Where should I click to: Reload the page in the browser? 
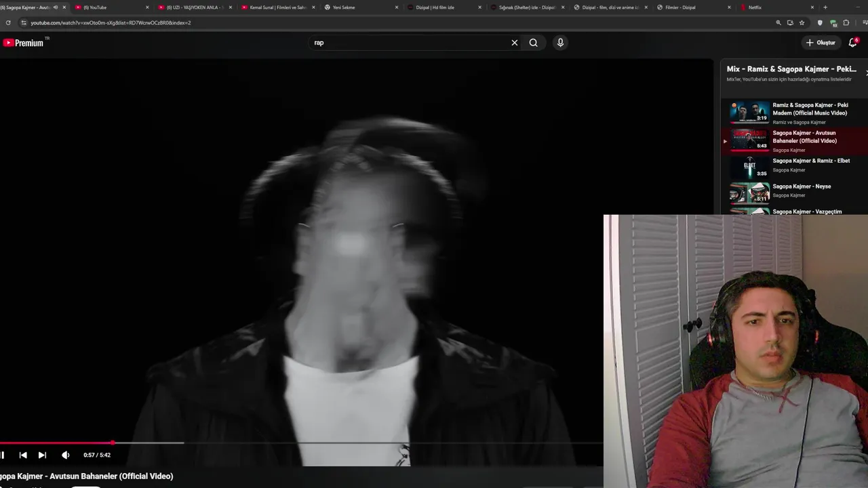8,22
